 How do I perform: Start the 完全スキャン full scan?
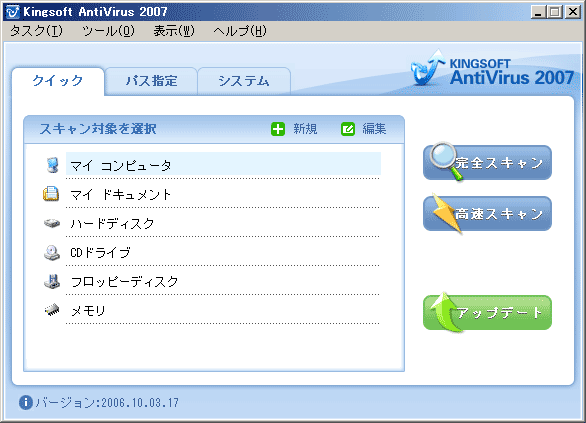coord(487,163)
